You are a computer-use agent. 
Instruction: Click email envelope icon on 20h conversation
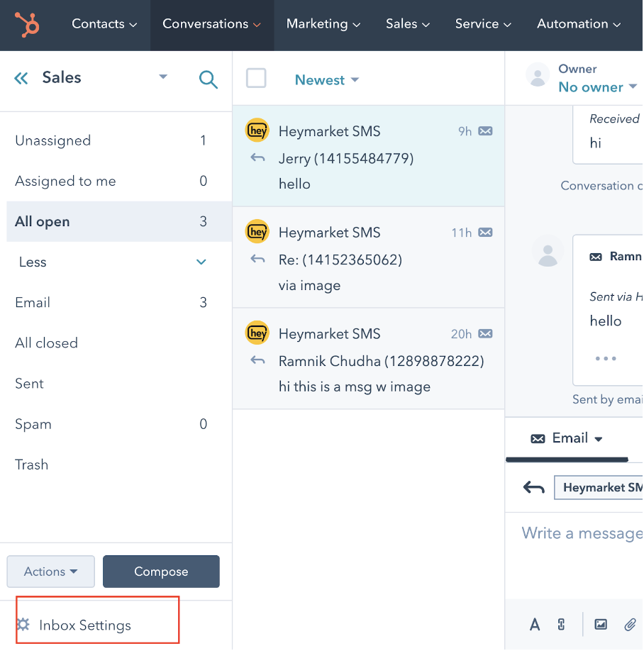(x=485, y=334)
